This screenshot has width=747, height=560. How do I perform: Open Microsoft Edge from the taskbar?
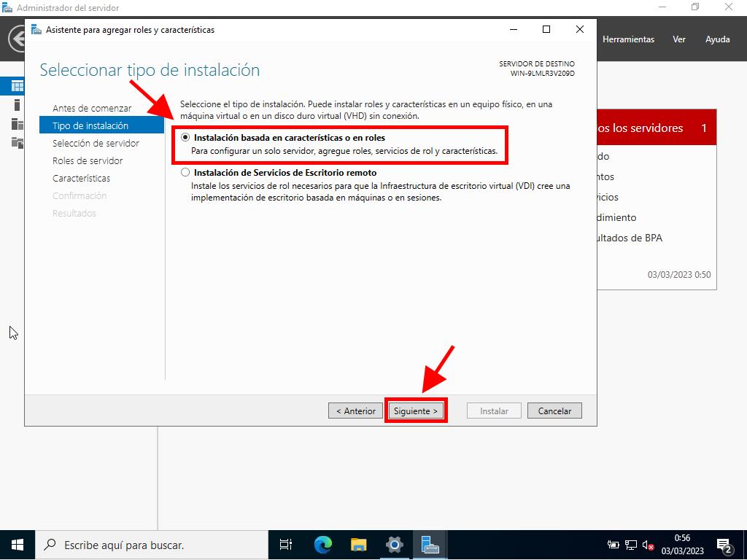[x=322, y=545]
